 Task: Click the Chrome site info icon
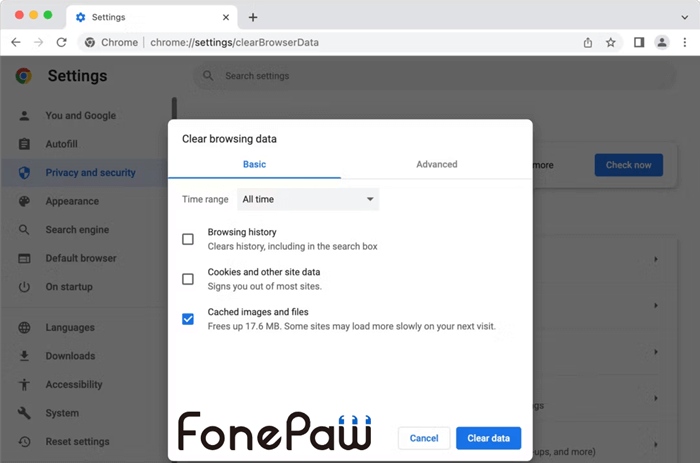90,42
